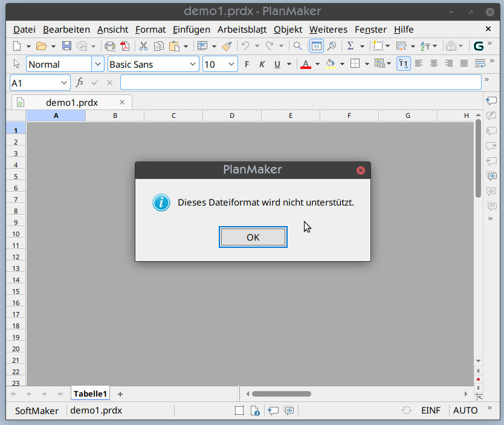Viewport: 504px width, 425px height.
Task: Click the printer icon
Action: click(110, 46)
